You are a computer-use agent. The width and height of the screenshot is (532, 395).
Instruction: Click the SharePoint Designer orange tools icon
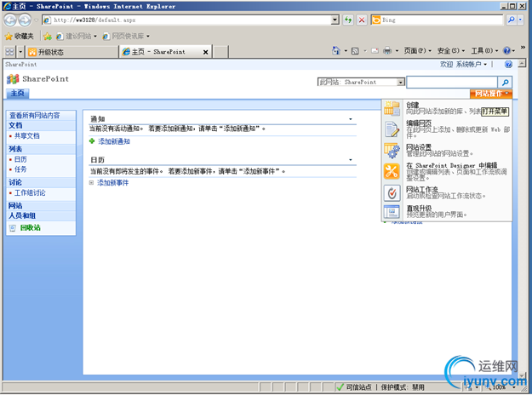coord(392,171)
